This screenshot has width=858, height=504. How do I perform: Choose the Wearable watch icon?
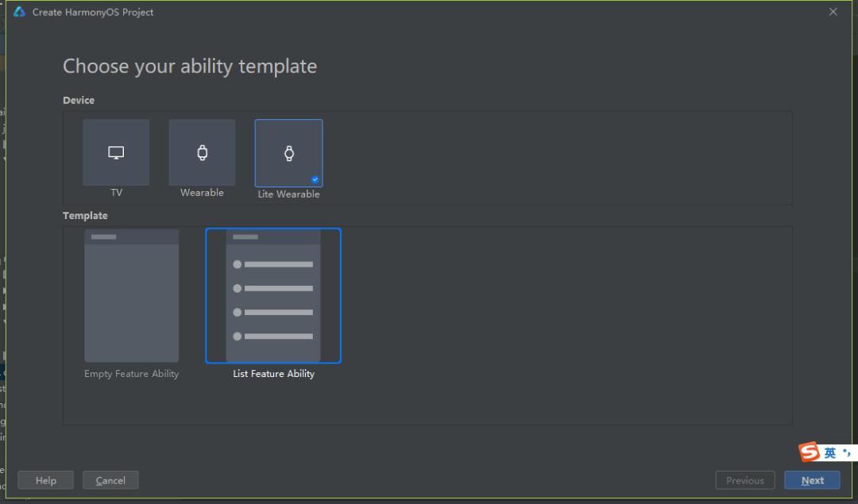pyautogui.click(x=202, y=152)
